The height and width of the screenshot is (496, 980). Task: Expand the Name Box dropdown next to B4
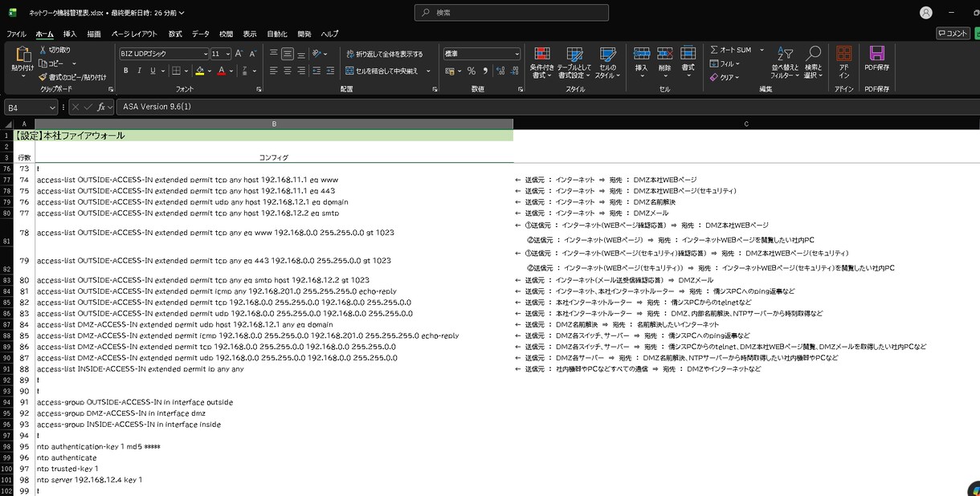point(52,107)
